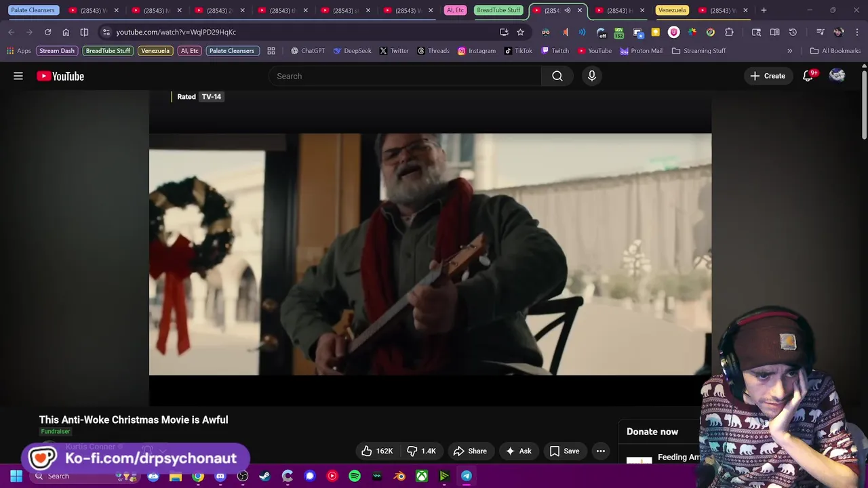Click the install app icon in address bar
The image size is (868, 488).
504,32
